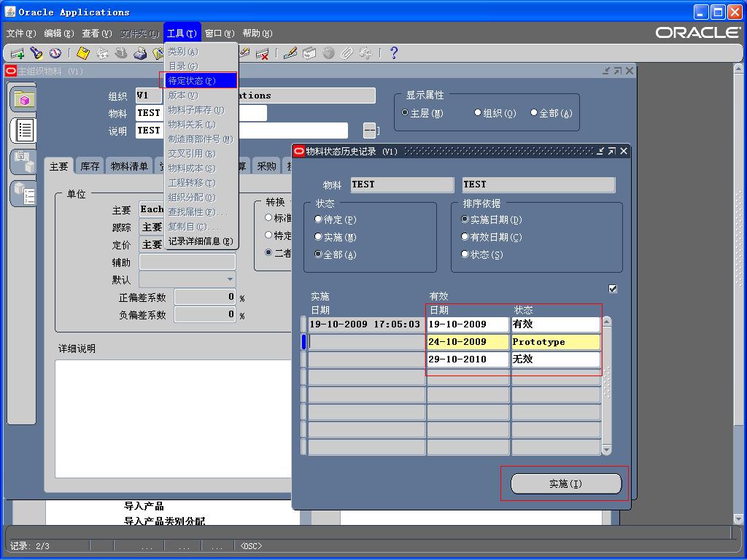
Task: Click the Prototype status cell
Action: tap(555, 342)
